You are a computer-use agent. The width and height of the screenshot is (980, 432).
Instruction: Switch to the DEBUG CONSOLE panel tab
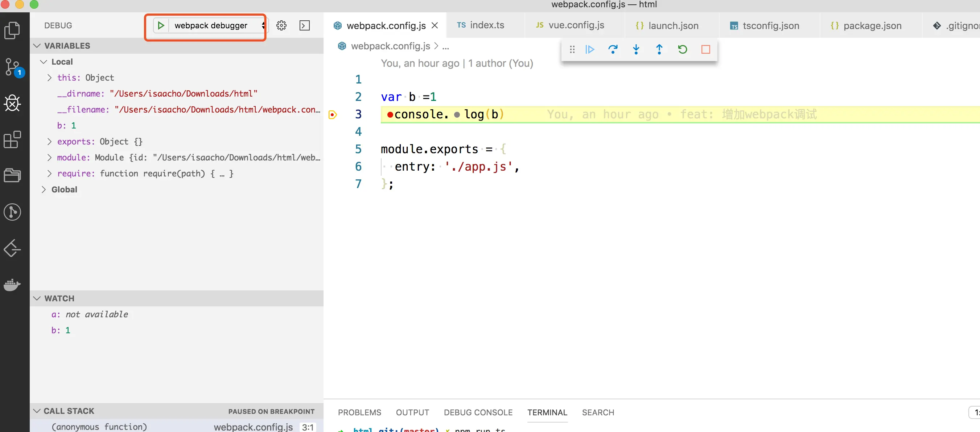click(x=478, y=412)
